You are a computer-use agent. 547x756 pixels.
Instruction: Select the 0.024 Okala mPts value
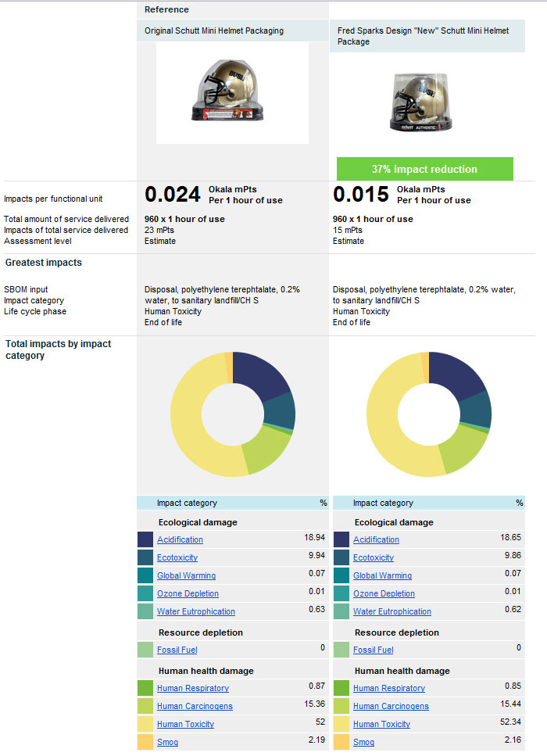173,194
